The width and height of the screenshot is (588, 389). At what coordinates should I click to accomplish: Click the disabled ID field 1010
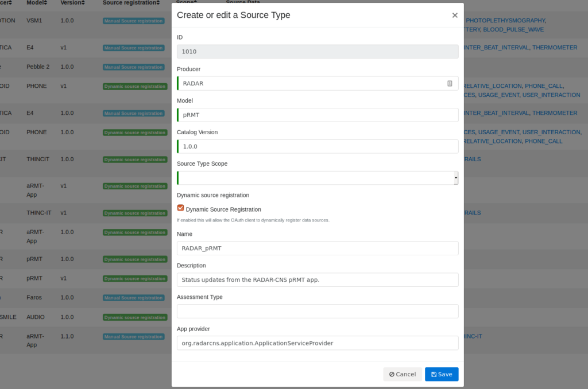point(318,51)
